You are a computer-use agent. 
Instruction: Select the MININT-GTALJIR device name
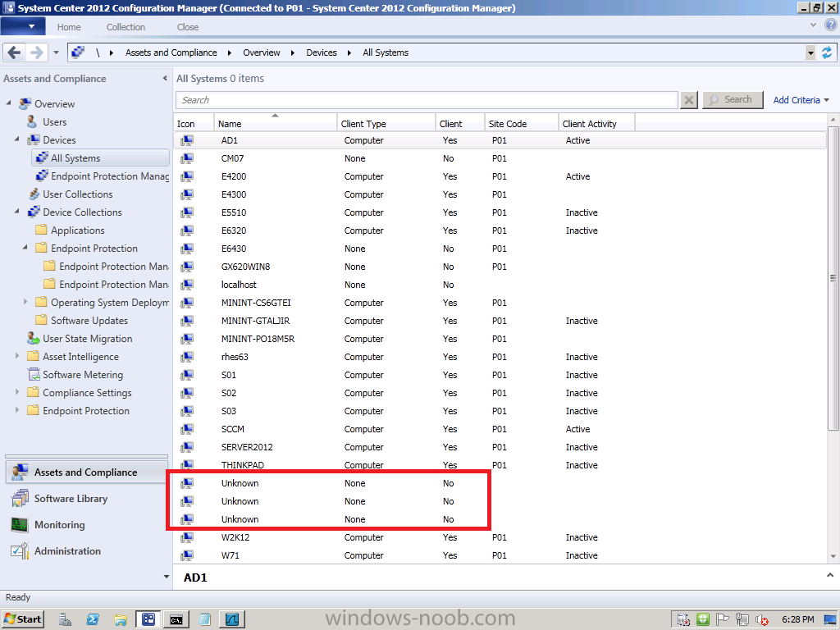256,321
